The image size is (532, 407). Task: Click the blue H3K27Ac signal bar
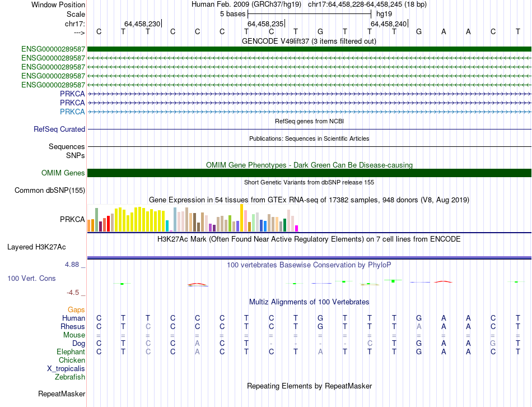pos(309,257)
